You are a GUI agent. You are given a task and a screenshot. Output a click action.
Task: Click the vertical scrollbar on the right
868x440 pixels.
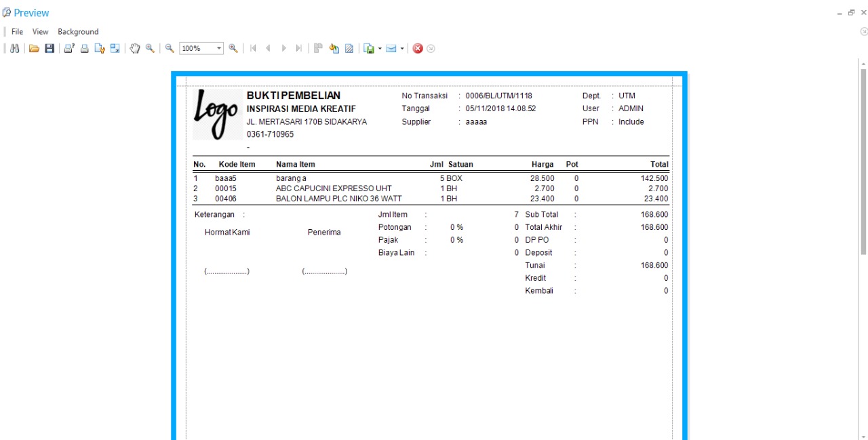(x=863, y=161)
